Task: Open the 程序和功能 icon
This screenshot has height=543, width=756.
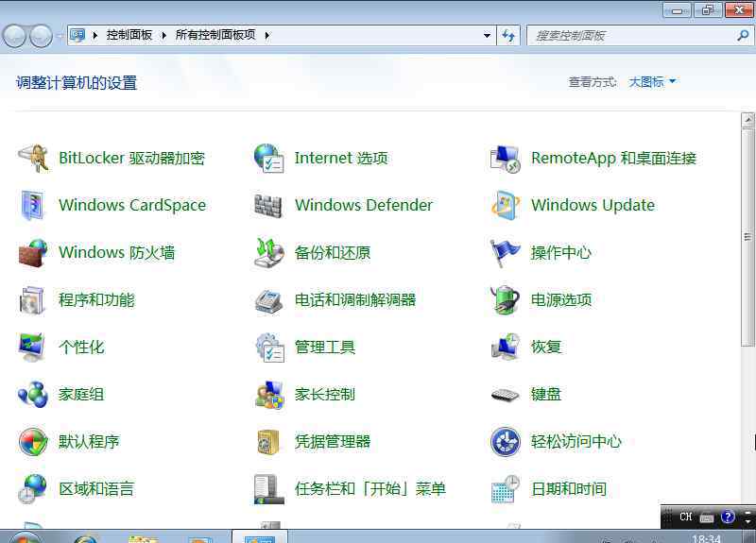Action: pos(32,299)
